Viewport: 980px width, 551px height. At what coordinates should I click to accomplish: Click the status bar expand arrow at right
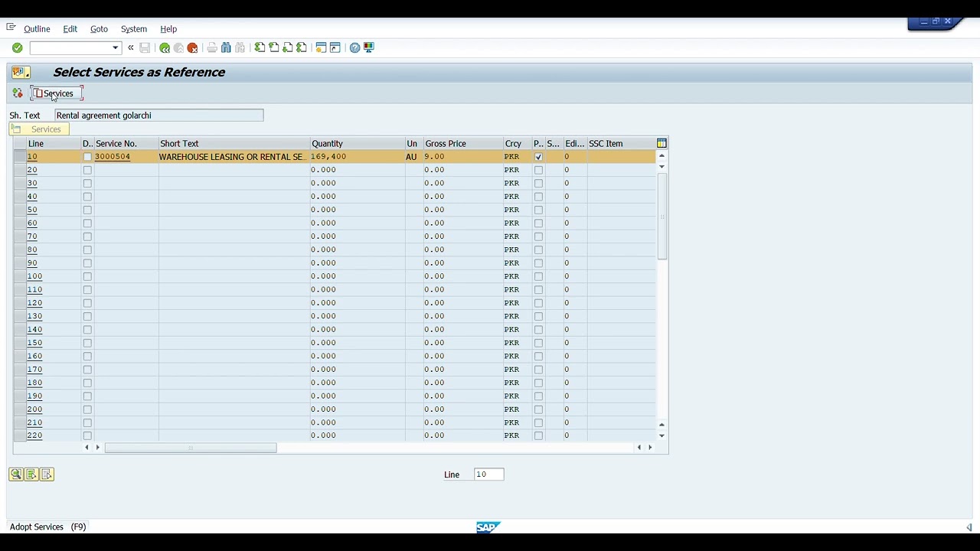click(x=969, y=527)
